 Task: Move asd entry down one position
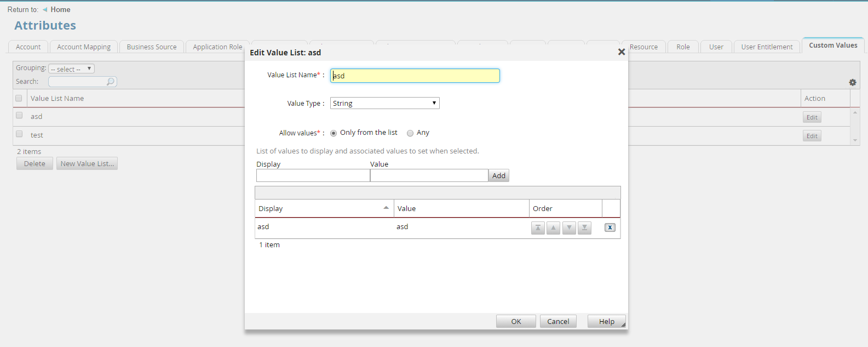[569, 228]
